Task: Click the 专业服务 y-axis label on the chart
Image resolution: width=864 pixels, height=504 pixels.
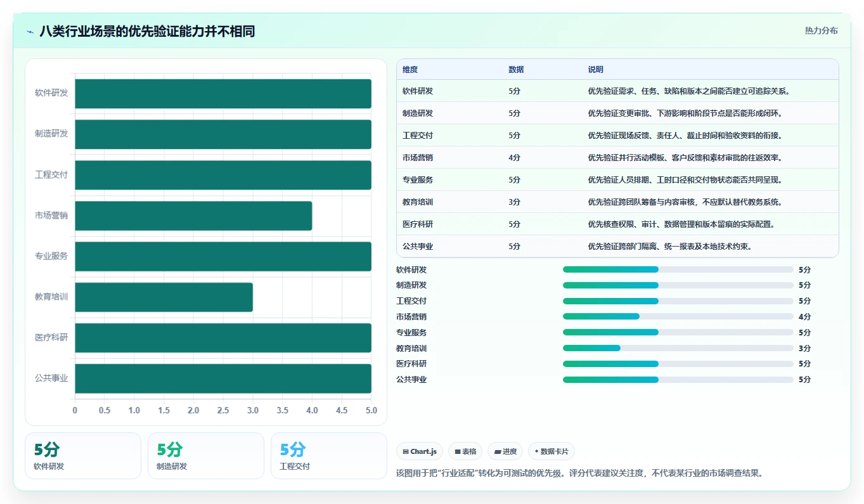Action: pyautogui.click(x=51, y=256)
